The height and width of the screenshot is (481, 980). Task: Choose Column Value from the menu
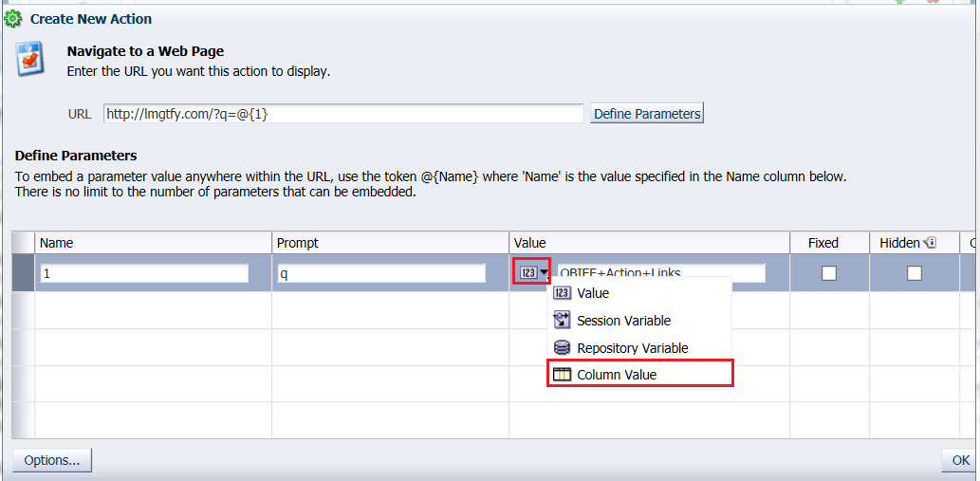pyautogui.click(x=617, y=375)
